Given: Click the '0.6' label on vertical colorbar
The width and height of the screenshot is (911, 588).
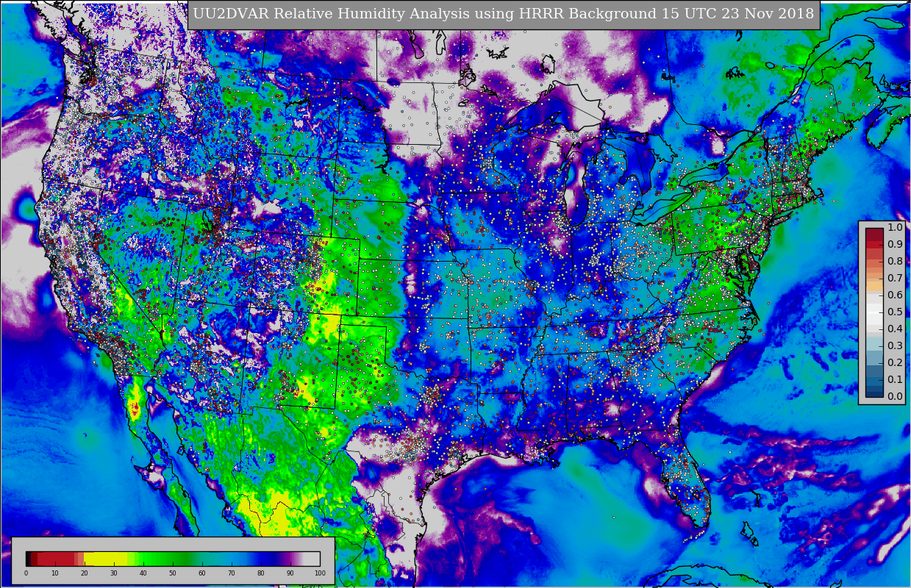Looking at the screenshot, I should [895, 295].
